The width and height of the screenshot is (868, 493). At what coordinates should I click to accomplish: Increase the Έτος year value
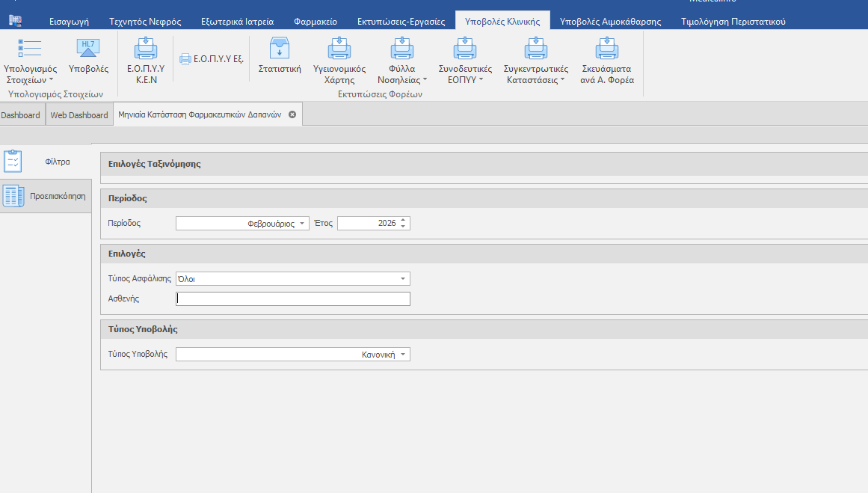coord(404,221)
